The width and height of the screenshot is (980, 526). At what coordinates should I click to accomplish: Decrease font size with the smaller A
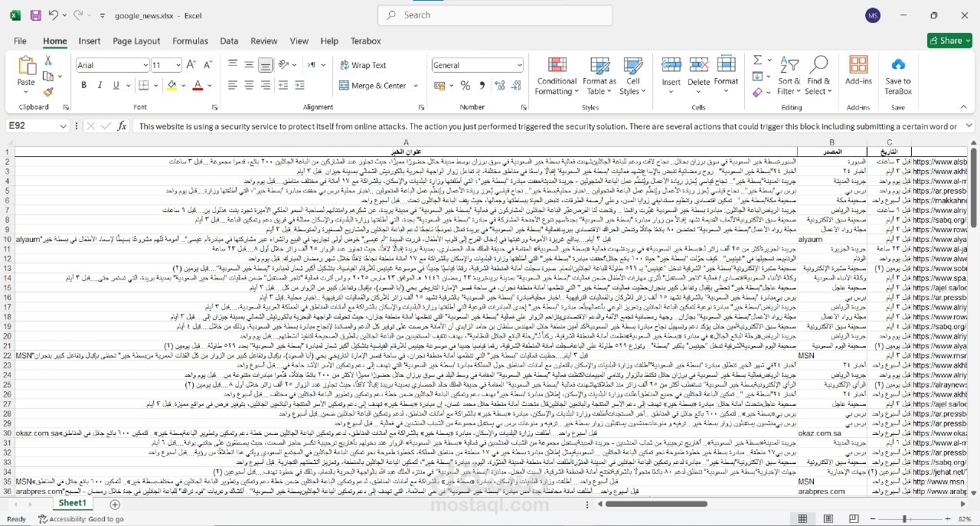pyautogui.click(x=207, y=65)
